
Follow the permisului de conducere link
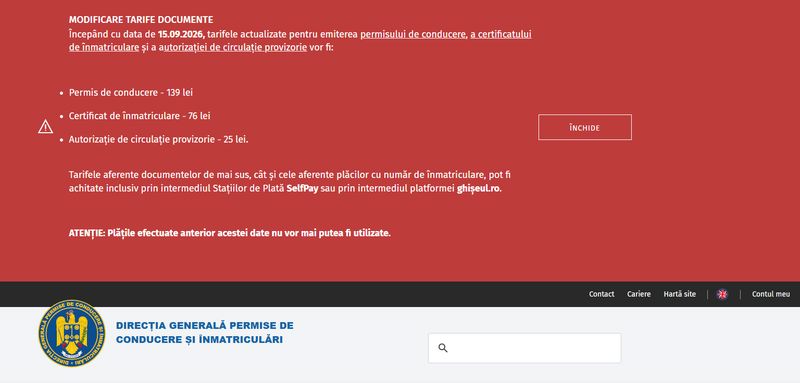coord(413,35)
